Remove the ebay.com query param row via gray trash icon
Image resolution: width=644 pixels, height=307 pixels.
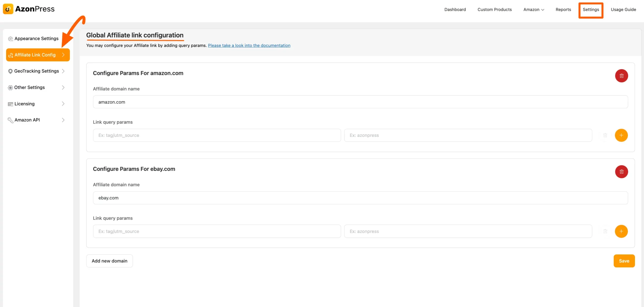pos(605,231)
